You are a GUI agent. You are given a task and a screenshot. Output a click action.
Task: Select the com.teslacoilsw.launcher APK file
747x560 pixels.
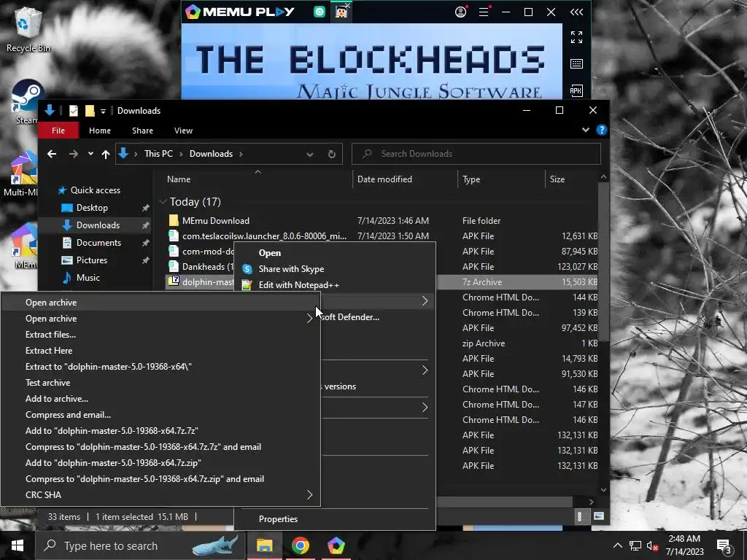[264, 236]
